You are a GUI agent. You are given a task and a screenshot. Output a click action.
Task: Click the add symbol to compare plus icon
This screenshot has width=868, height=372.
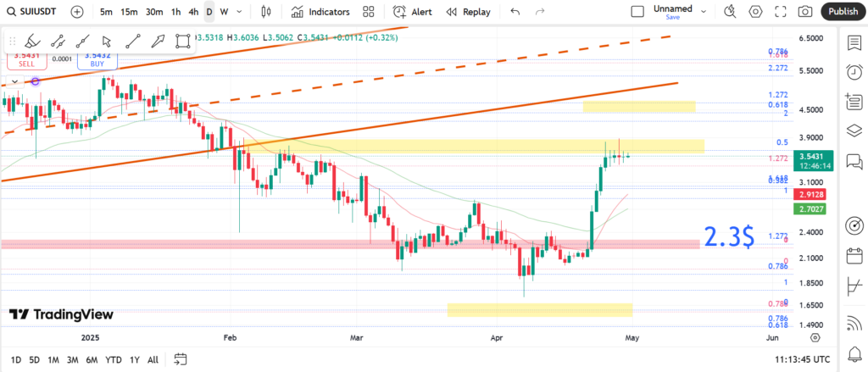click(x=77, y=12)
